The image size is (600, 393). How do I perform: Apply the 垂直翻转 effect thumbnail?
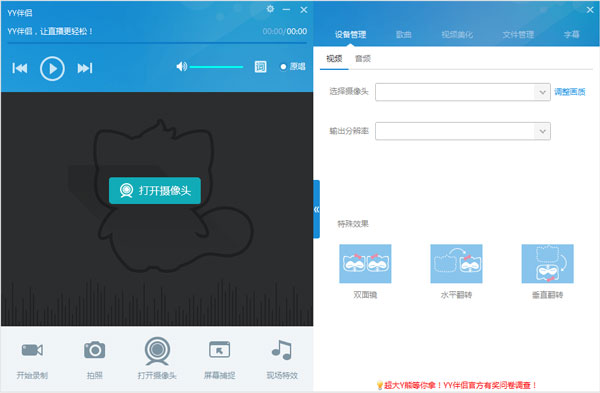point(548,264)
